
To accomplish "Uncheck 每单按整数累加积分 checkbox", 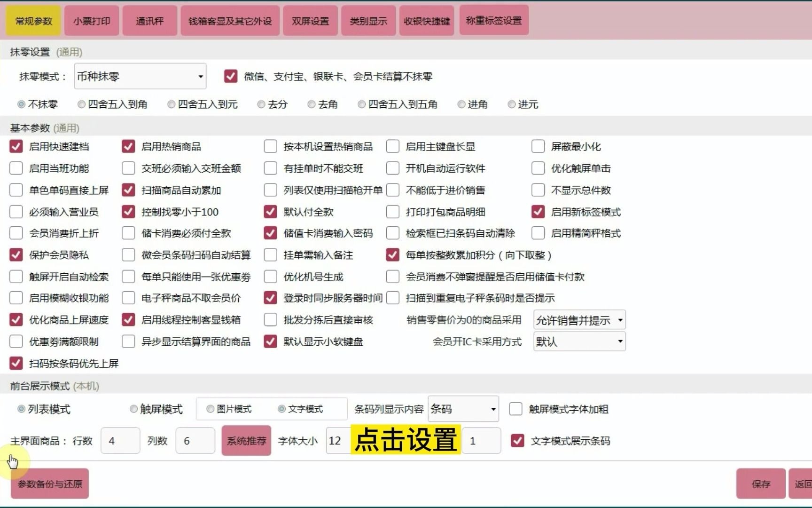I will (392, 255).
